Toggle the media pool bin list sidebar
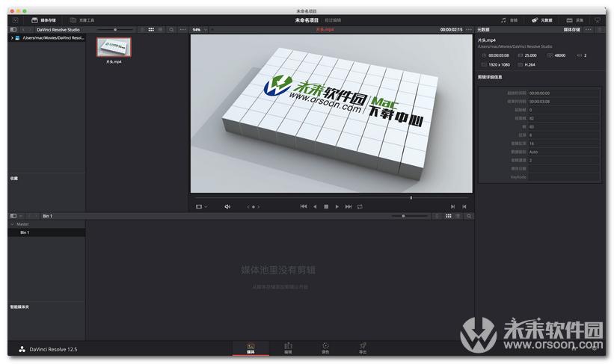 click(13, 216)
